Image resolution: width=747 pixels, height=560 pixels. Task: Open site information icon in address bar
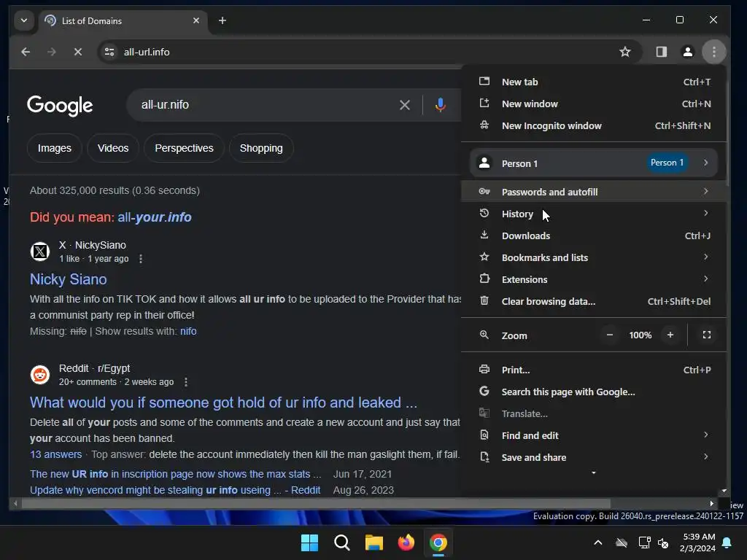109,52
